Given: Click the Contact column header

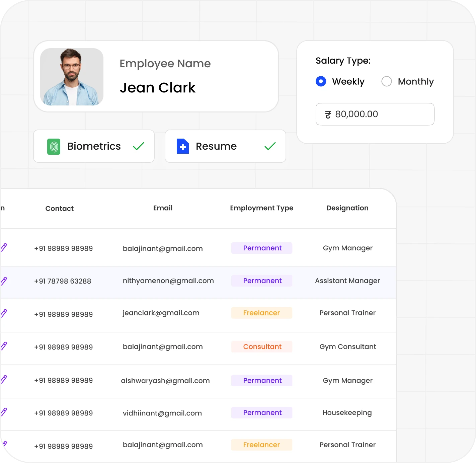Looking at the screenshot, I should (60, 209).
